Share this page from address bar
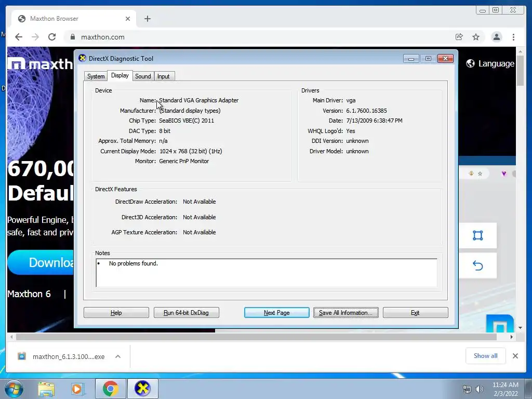This screenshot has height=399, width=532. (459, 37)
